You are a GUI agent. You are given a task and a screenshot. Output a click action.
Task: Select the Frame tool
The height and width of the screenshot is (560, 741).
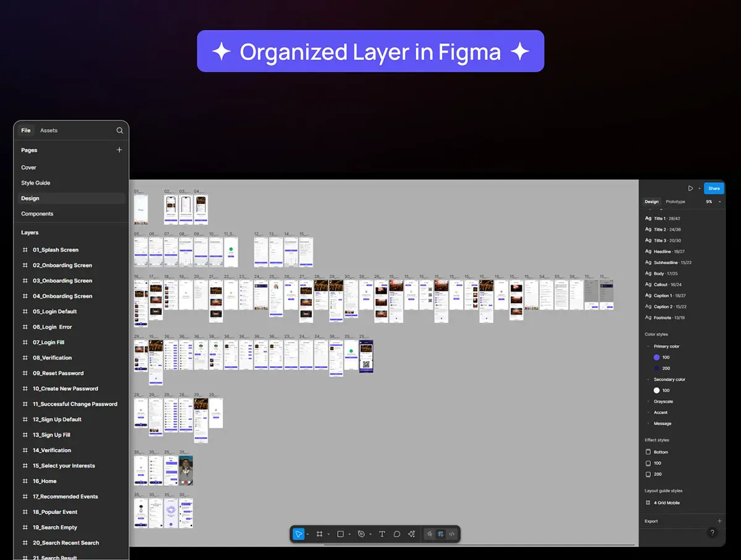(x=319, y=534)
